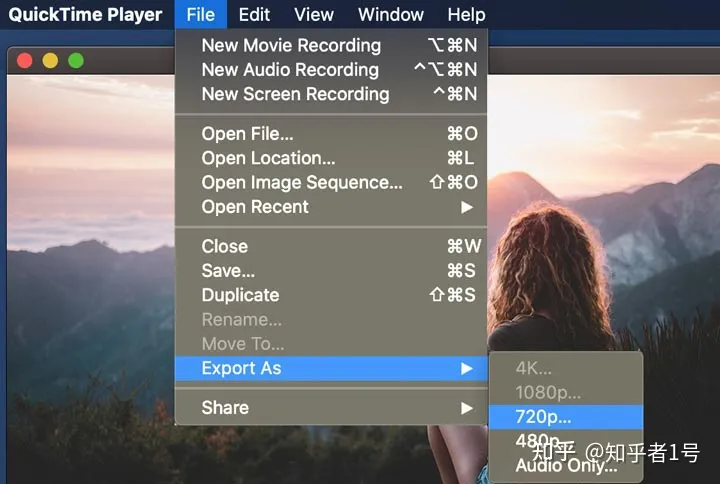Screen dimensions: 720x484
Task: Open the View menu
Action: [x=314, y=15]
